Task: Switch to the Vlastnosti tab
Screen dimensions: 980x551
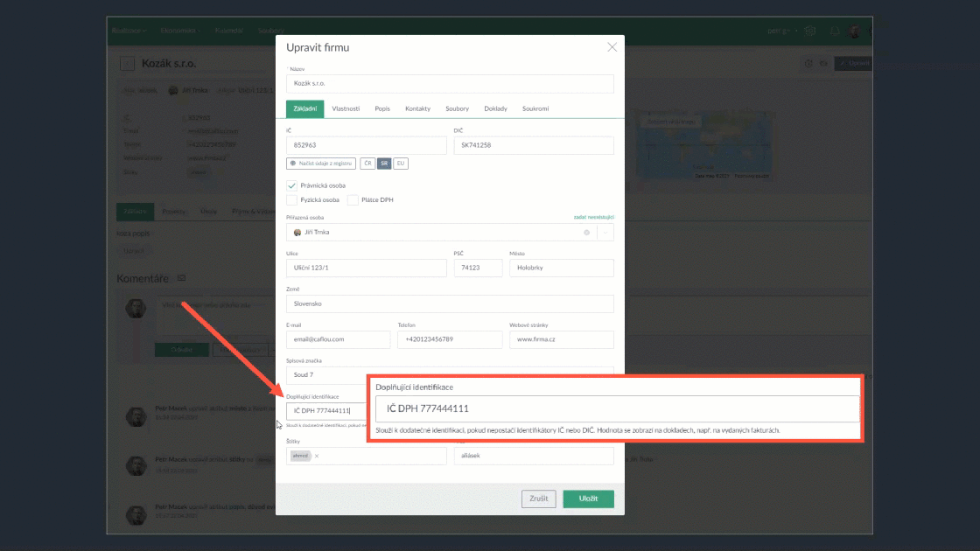Action: pyautogui.click(x=346, y=108)
